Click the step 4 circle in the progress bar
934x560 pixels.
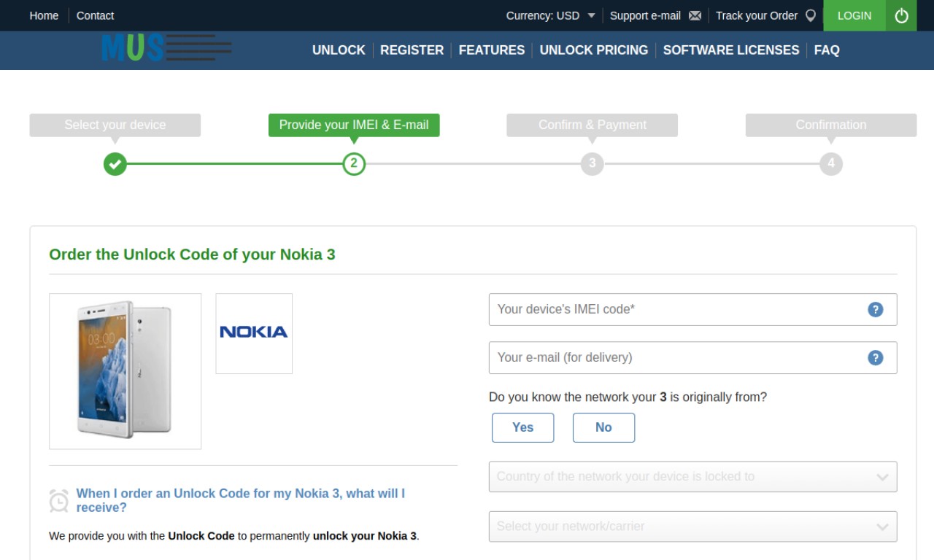(x=830, y=163)
